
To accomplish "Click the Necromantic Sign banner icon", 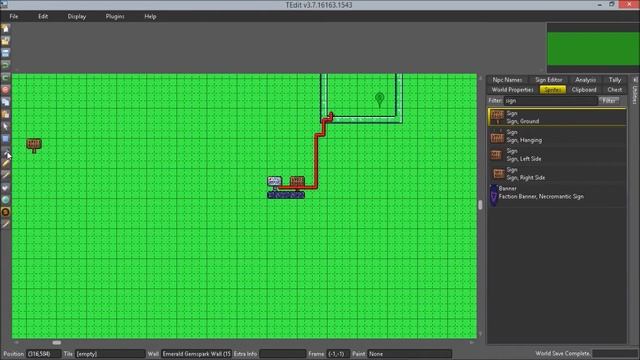I will click(493, 196).
